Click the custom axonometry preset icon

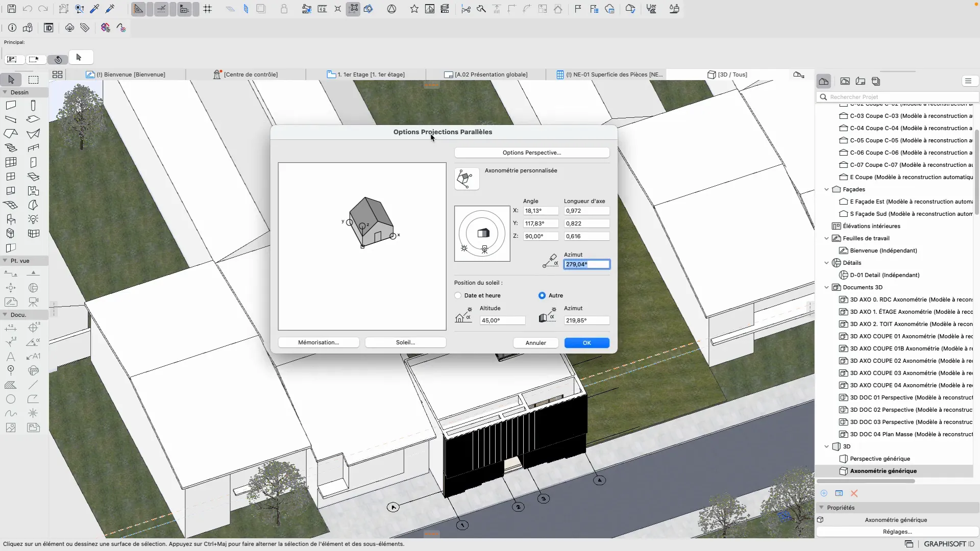(466, 179)
